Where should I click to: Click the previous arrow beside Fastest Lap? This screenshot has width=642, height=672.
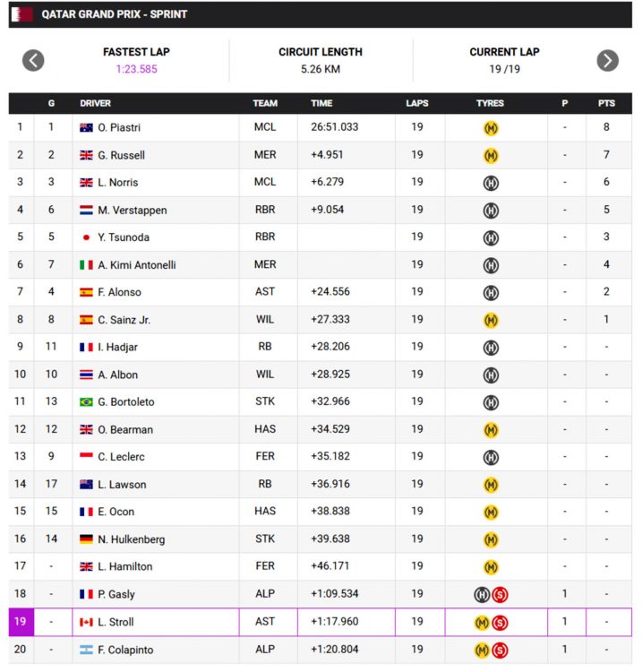pos(33,60)
